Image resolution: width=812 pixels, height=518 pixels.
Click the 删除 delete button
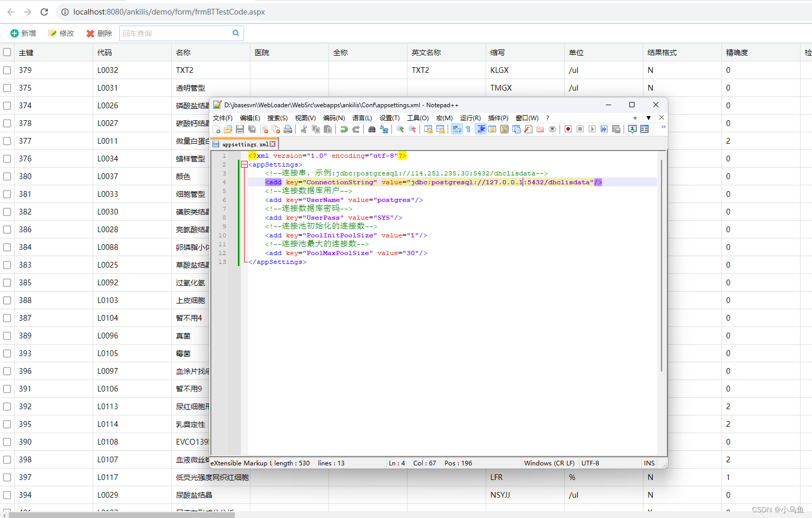click(99, 33)
